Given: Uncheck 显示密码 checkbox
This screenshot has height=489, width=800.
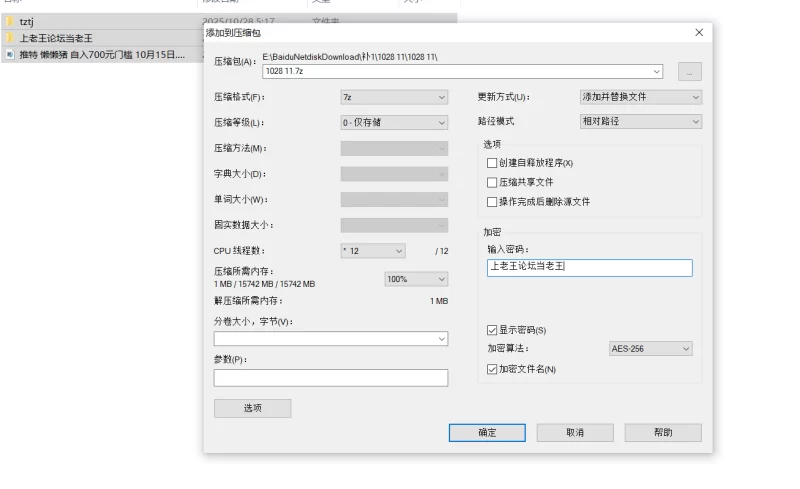Looking at the screenshot, I should [492, 330].
